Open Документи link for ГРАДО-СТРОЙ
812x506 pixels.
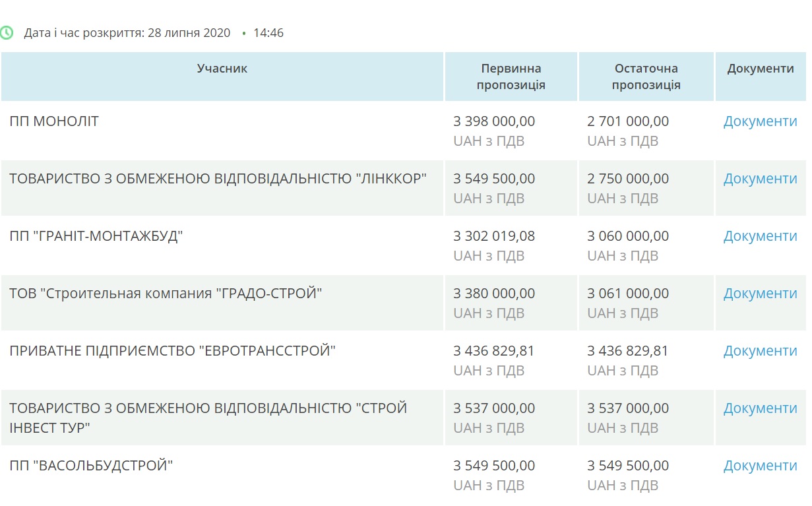[x=760, y=294]
